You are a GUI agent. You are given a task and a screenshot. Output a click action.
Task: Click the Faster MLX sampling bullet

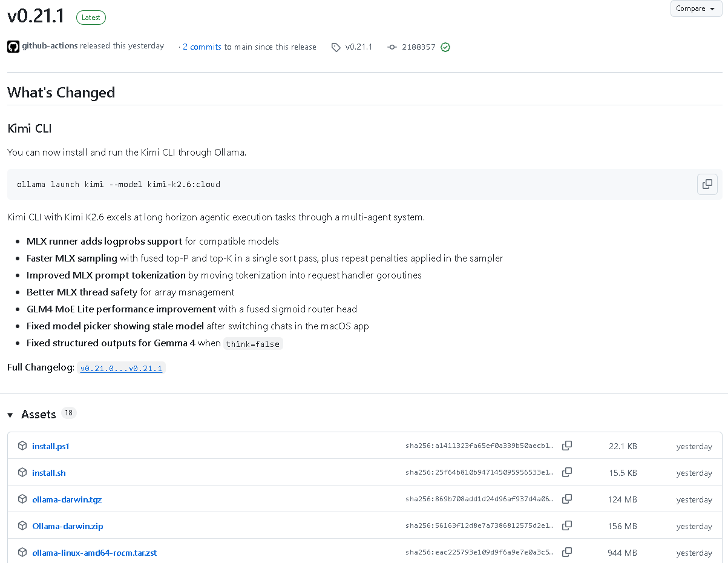[x=264, y=258]
